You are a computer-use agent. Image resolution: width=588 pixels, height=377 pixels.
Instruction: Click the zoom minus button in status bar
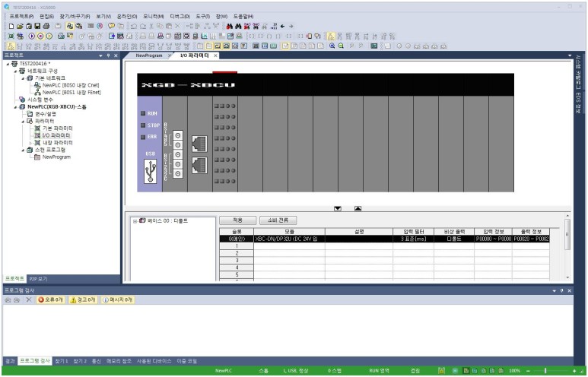pos(528,371)
